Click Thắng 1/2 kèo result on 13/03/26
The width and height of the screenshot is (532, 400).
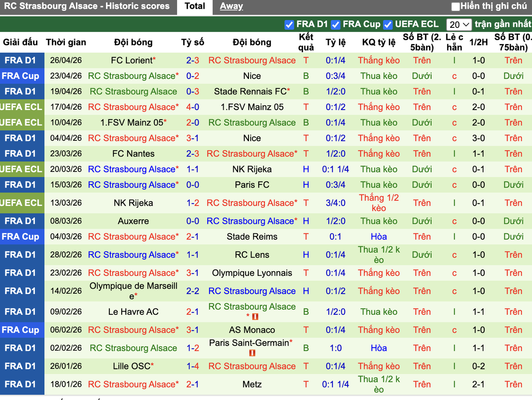coord(379,203)
